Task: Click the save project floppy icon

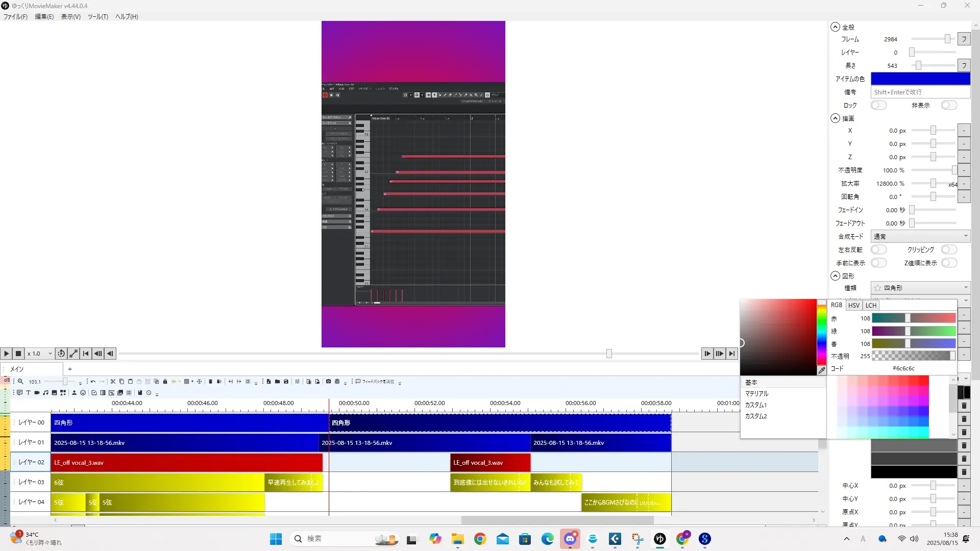Action: pyautogui.click(x=286, y=381)
